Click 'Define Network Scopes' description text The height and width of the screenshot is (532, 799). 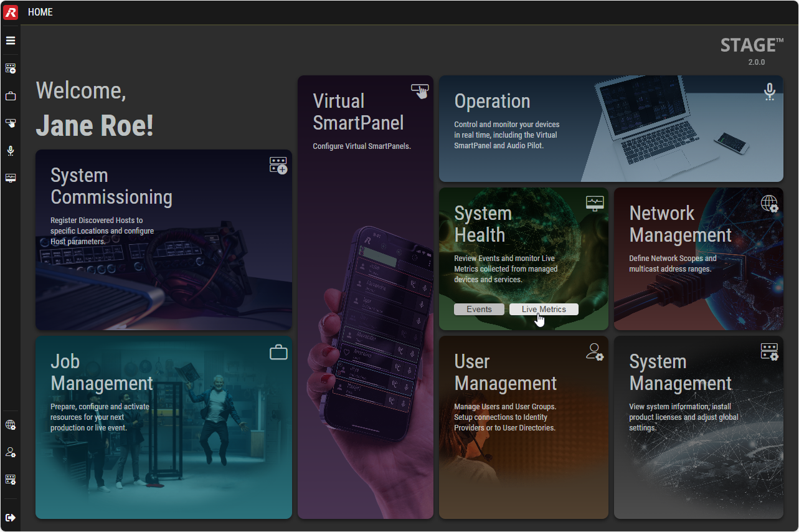(x=673, y=264)
